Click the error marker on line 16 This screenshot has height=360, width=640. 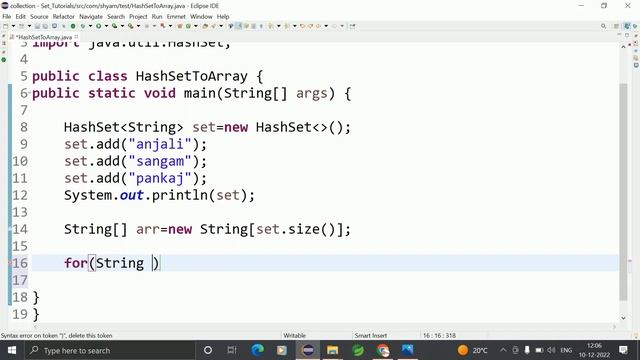click(10, 263)
